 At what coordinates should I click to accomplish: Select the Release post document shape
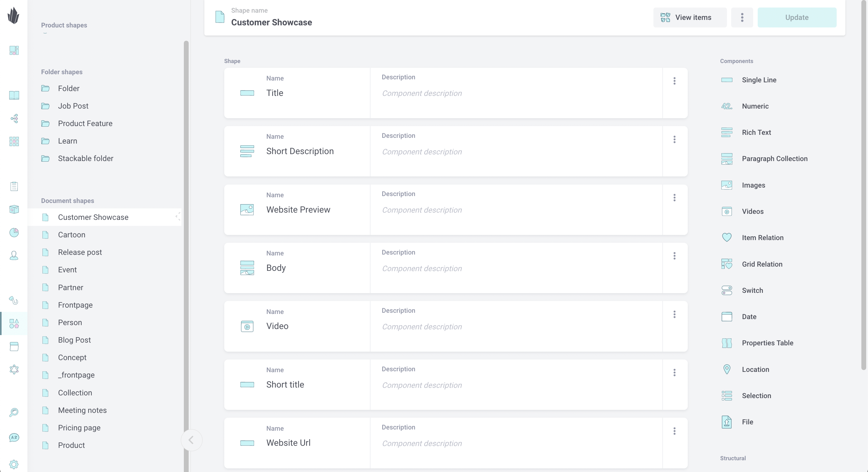tap(105, 252)
